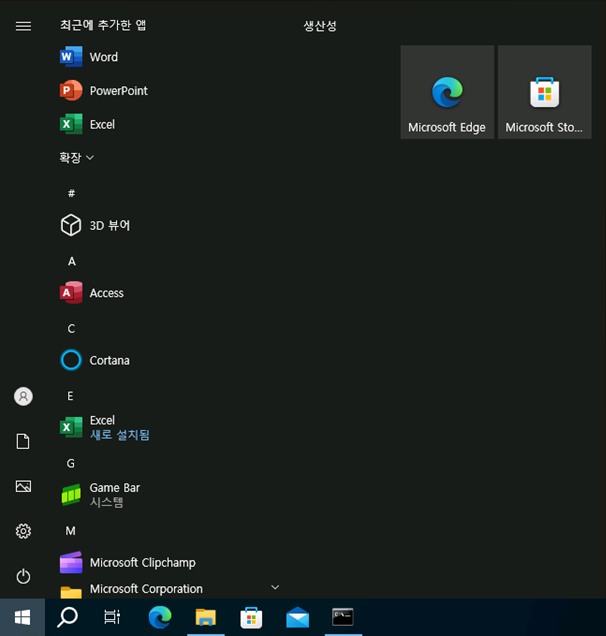This screenshot has height=636, width=606.
Task: Click the C letter group header
Action: [71, 329]
